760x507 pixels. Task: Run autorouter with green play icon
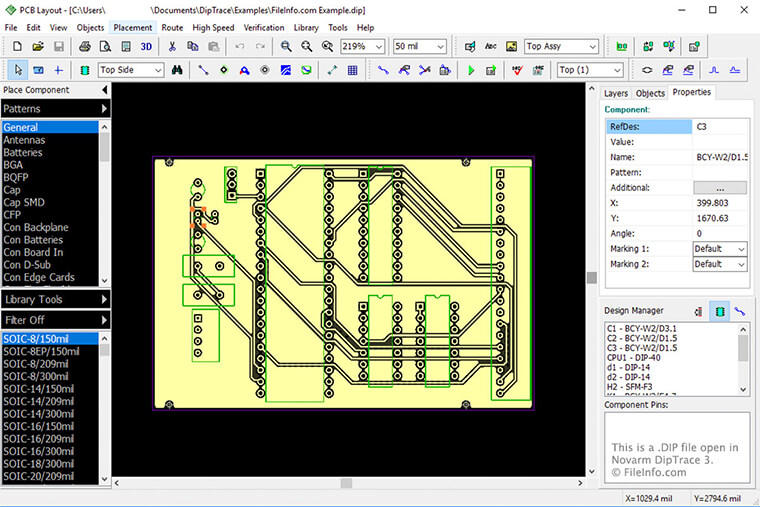click(x=470, y=70)
